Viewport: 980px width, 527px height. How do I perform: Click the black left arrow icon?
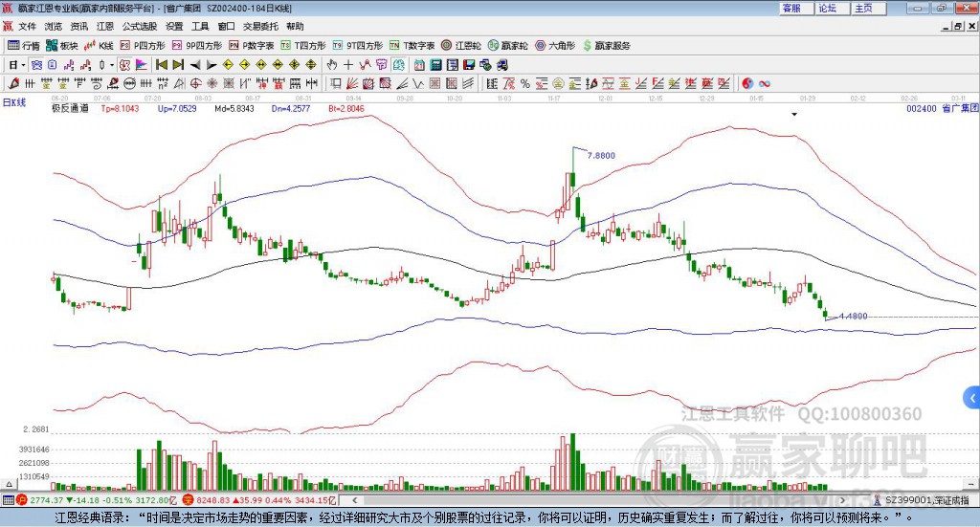[x=195, y=65]
